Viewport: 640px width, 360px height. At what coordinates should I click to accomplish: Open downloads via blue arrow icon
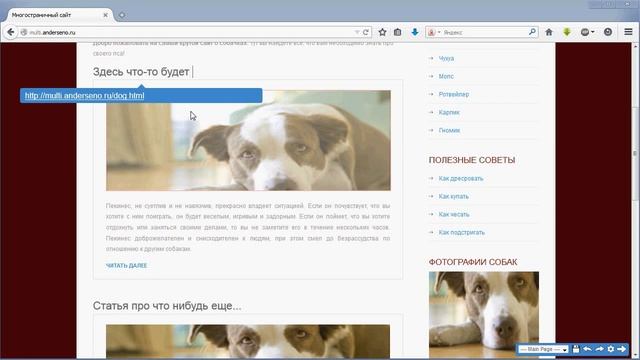[415, 32]
